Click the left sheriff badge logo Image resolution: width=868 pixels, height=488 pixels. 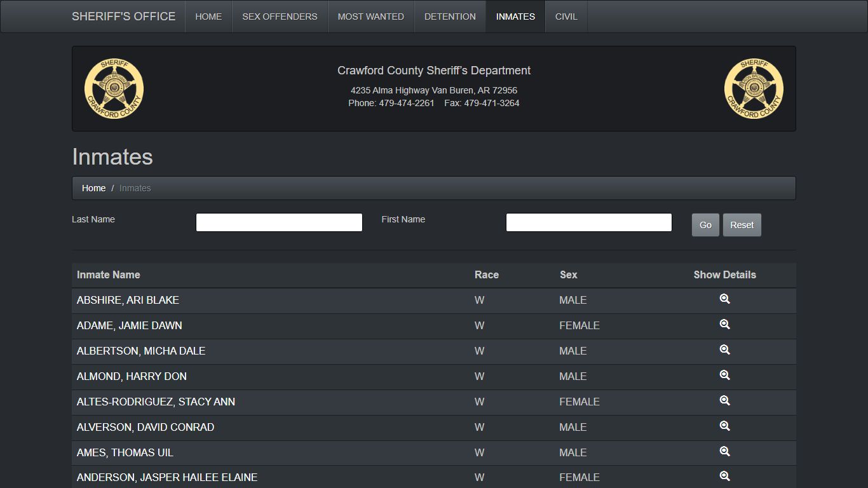pos(114,89)
